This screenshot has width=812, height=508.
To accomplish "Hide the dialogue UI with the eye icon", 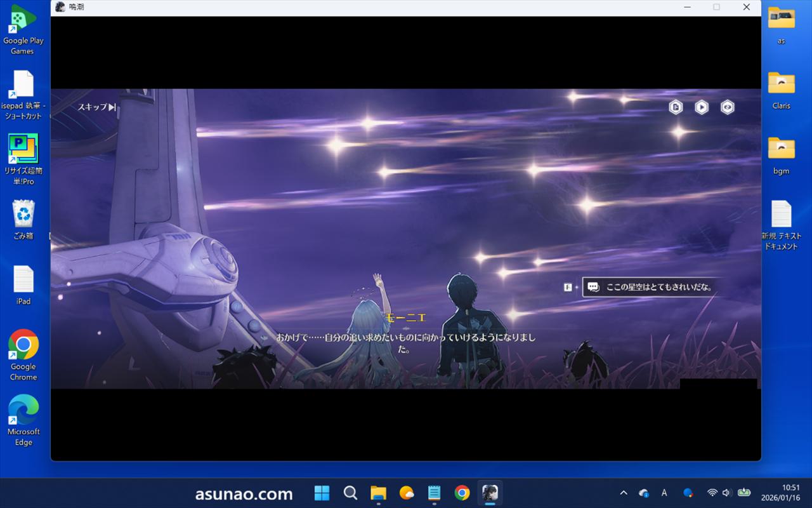I will (x=727, y=107).
